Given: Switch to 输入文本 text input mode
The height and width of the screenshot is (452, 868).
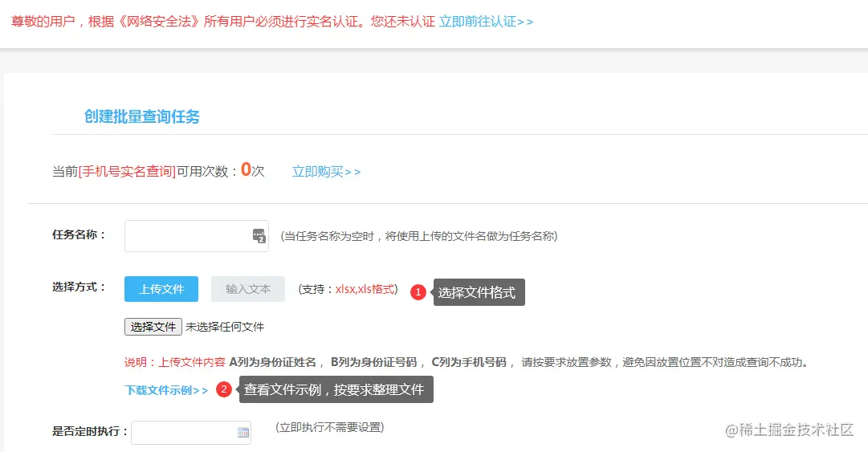Looking at the screenshot, I should tap(248, 289).
